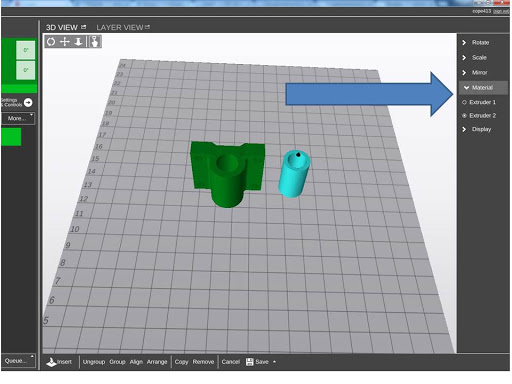Open the More... dropdown

(x=18, y=118)
